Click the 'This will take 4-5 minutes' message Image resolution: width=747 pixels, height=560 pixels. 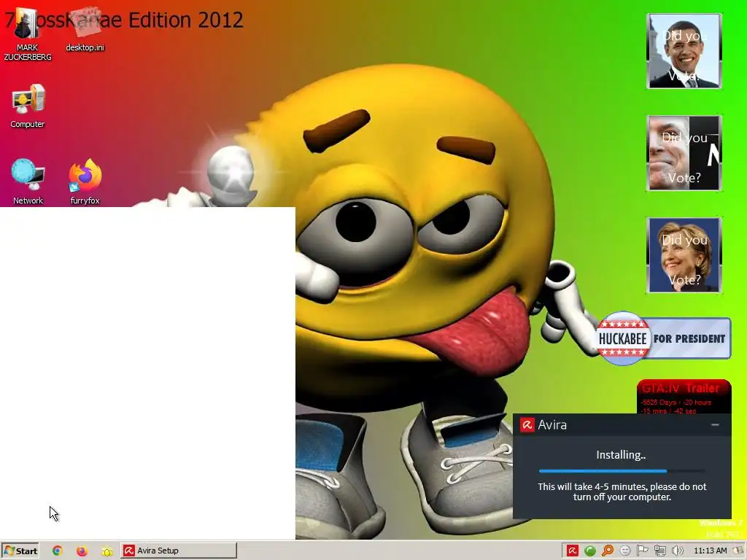622,492
